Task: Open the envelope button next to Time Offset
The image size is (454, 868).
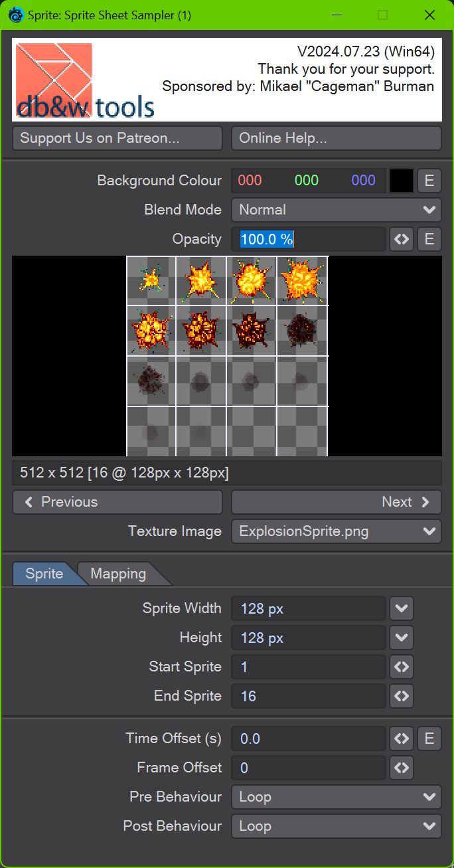Action: [x=429, y=738]
